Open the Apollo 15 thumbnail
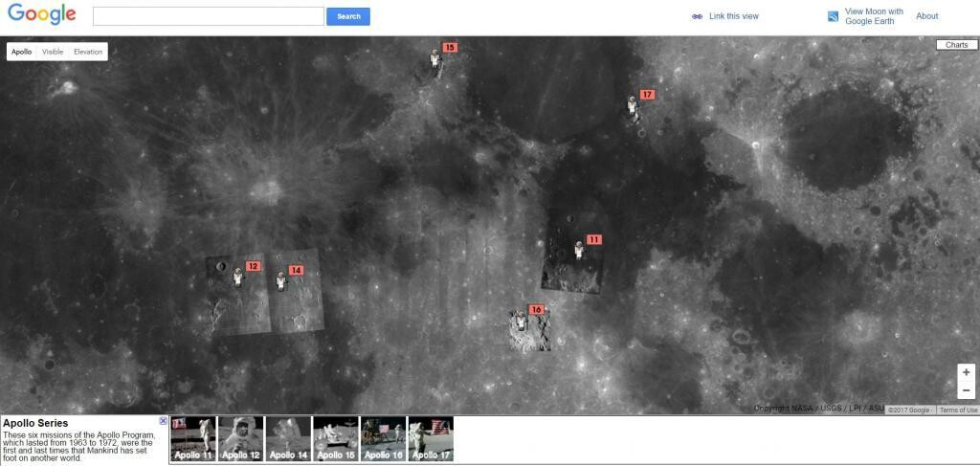Viewport: 980px width, 466px height. click(x=336, y=439)
